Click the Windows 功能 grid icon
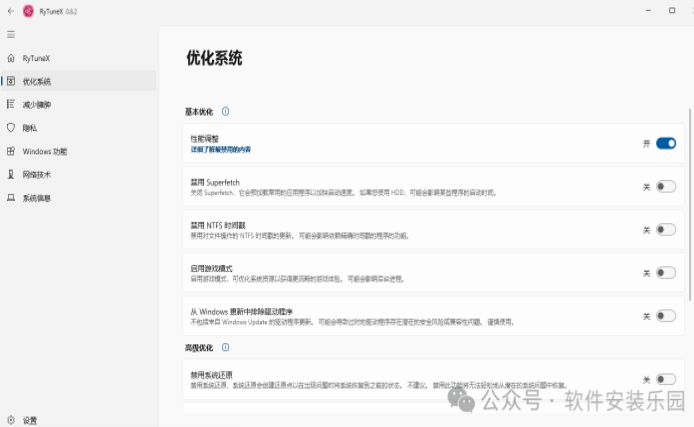 10,151
